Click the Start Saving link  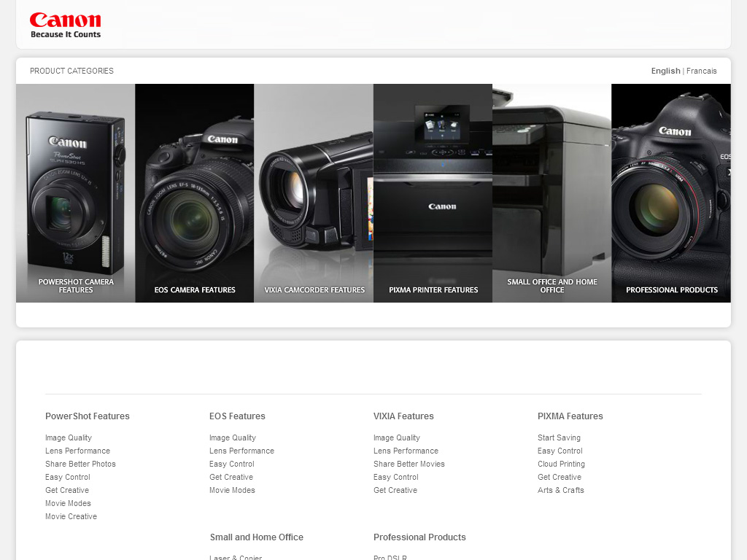[x=560, y=437]
